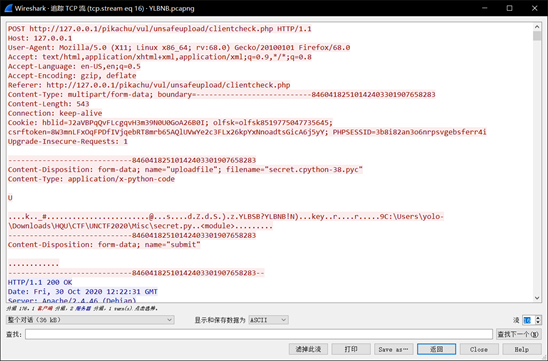Click the Downloads\HQU\CTF\UNCTF2020 path line
Screen dimensions: 548x361
click(x=140, y=226)
